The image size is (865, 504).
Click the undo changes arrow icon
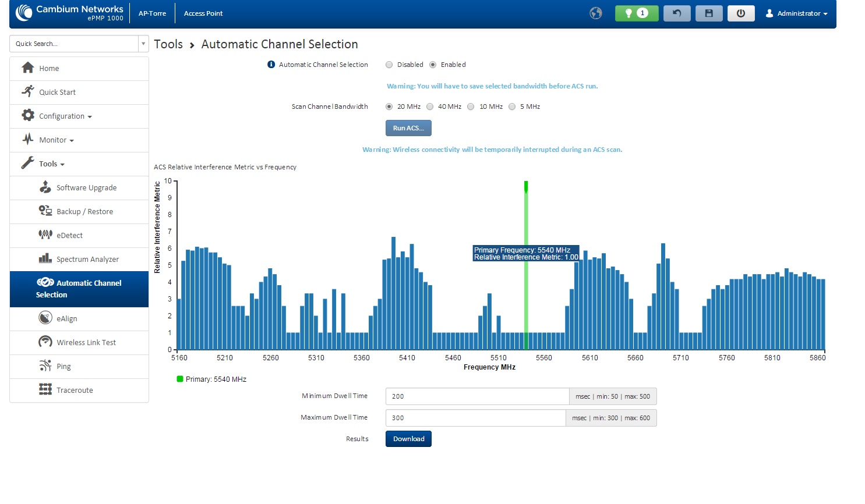pos(677,13)
